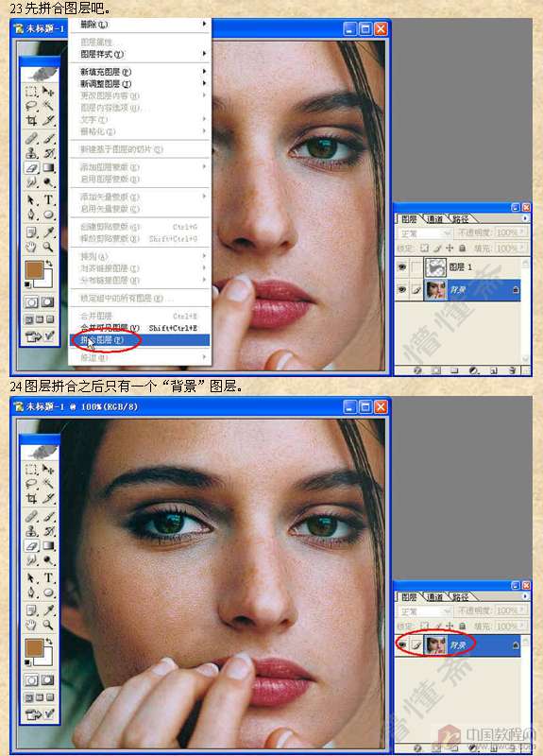The image size is (543, 756).
Task: Click the brown foreground color swatch in step 24
Action: pyautogui.click(x=34, y=647)
